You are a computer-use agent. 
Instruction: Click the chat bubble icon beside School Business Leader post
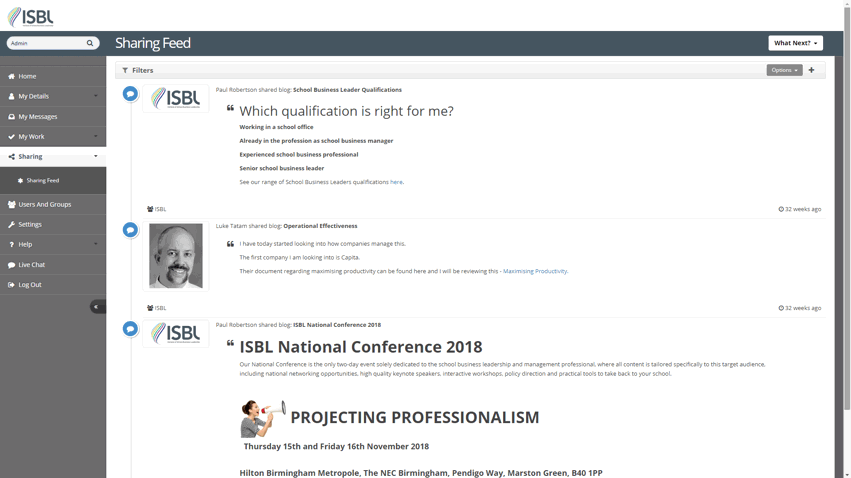click(x=130, y=94)
